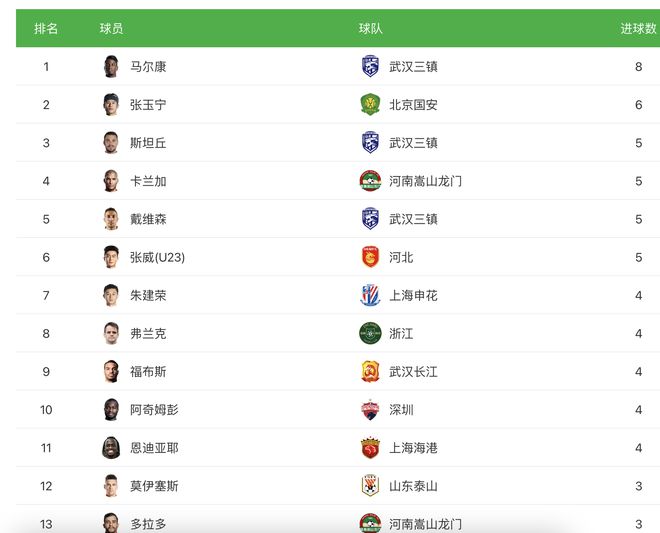Open player link 阿奇姆彭

(154, 410)
